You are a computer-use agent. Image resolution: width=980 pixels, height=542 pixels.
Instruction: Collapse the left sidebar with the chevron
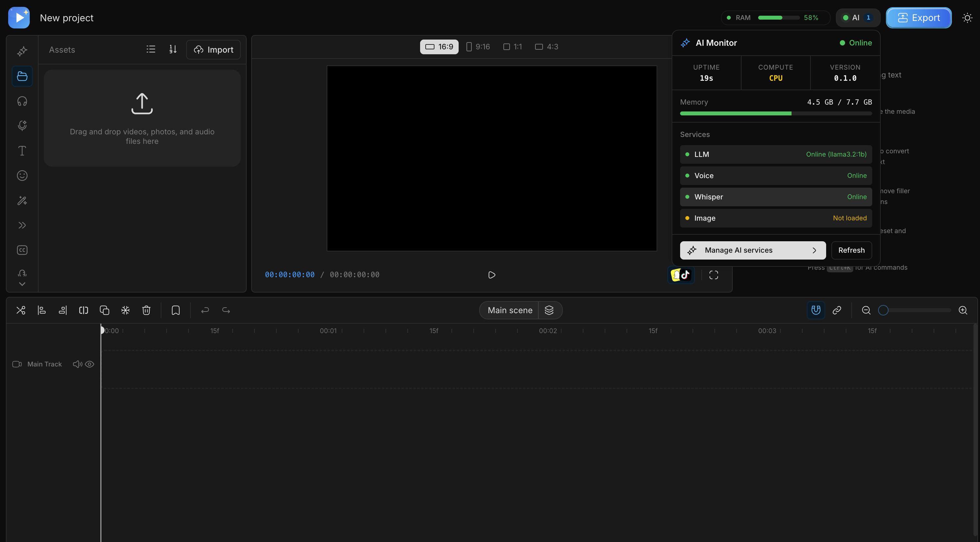22,283
